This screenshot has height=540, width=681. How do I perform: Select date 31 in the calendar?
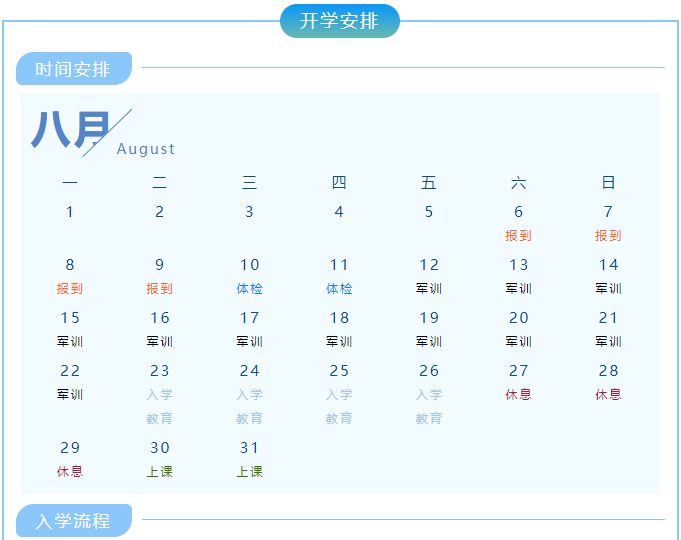[x=249, y=447]
